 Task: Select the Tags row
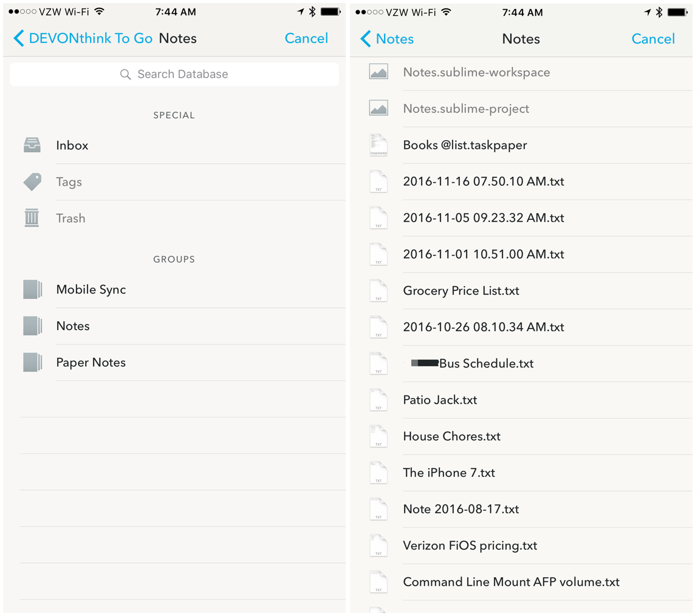(174, 182)
